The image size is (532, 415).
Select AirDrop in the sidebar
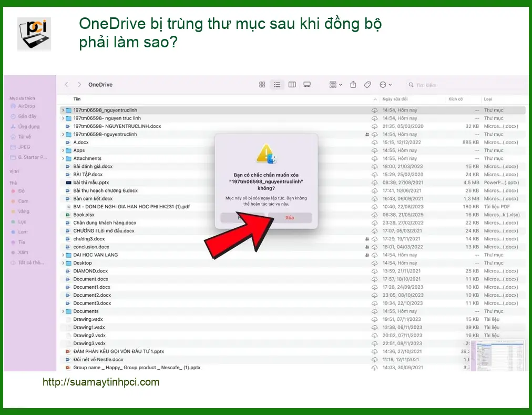click(x=23, y=106)
